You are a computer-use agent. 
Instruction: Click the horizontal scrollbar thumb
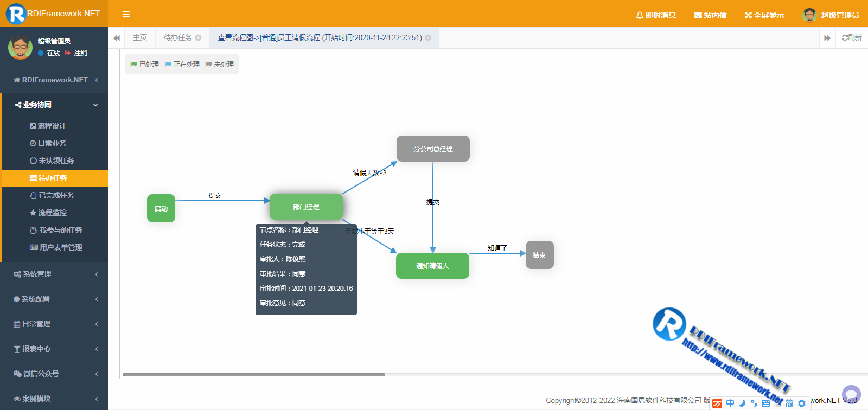coord(254,375)
